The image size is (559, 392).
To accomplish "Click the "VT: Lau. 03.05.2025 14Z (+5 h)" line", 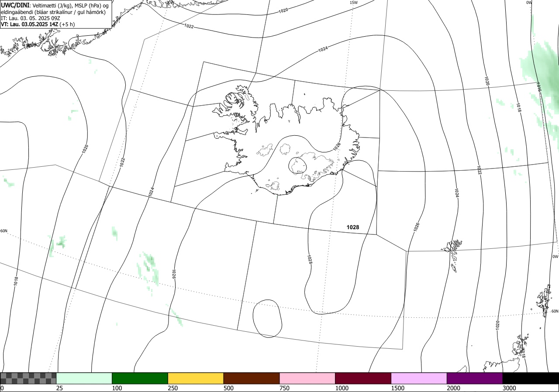I will (38, 24).
